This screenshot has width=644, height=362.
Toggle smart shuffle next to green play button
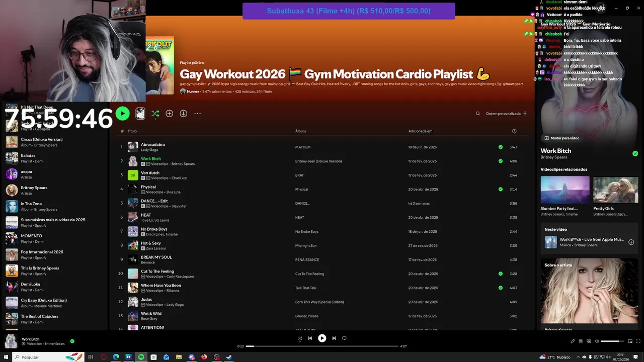155,114
